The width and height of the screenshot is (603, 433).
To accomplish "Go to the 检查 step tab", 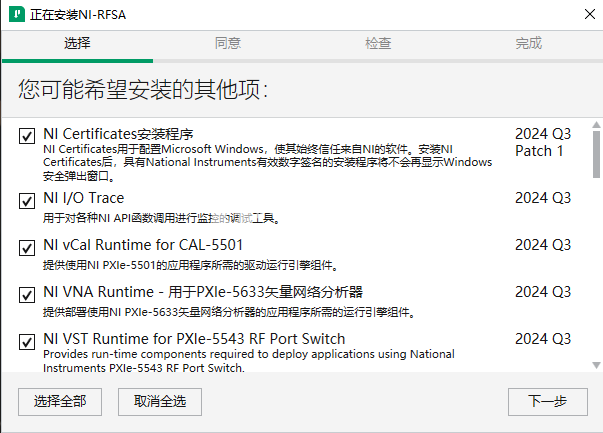I will click(378, 43).
